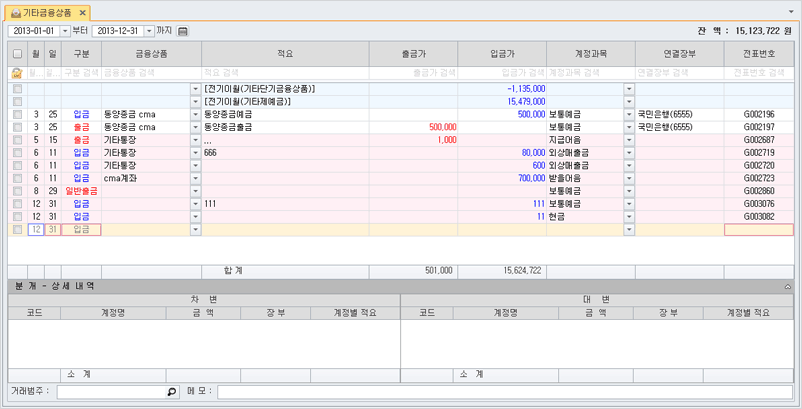Open 계정과목 dropdown on the new entry row
802x409 pixels.
tap(629, 230)
